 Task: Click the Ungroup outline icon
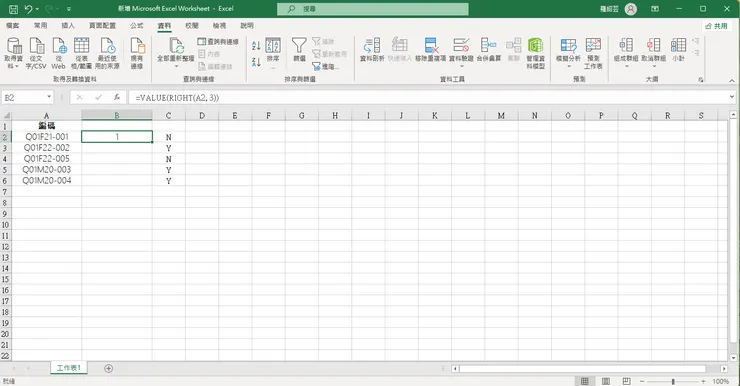(654, 45)
